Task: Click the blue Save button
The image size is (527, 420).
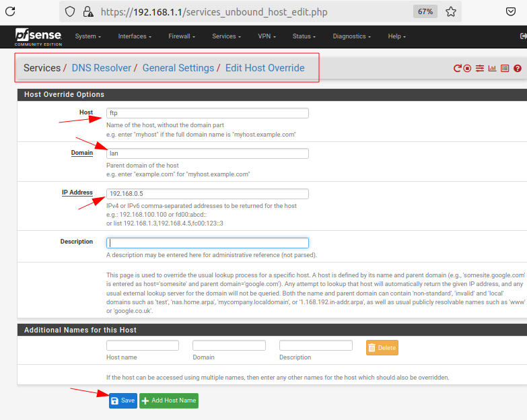Action: tap(122, 400)
